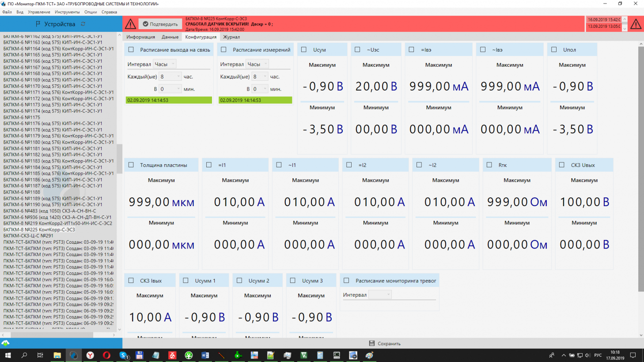Click the РУС language indicator

coord(598,355)
